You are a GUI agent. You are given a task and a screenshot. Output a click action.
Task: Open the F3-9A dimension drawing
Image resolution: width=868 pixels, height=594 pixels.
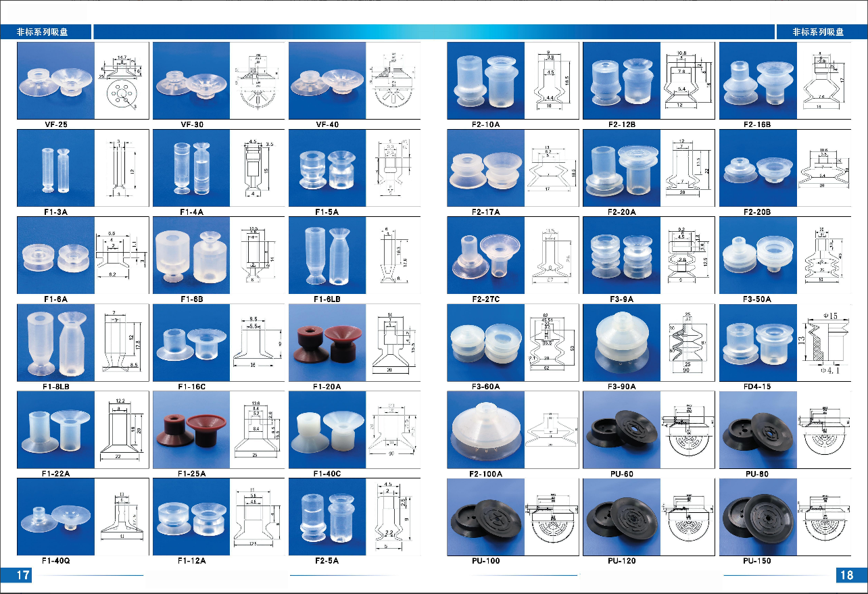pos(688,255)
